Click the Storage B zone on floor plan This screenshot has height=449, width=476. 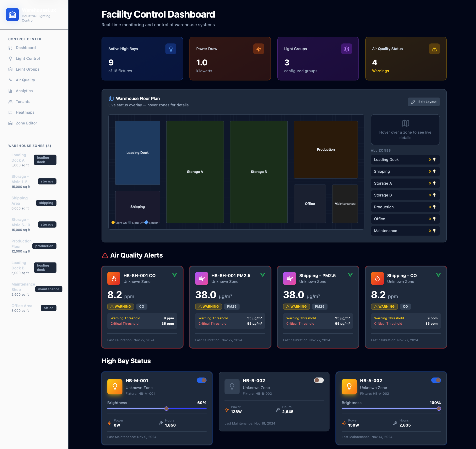coord(259,172)
